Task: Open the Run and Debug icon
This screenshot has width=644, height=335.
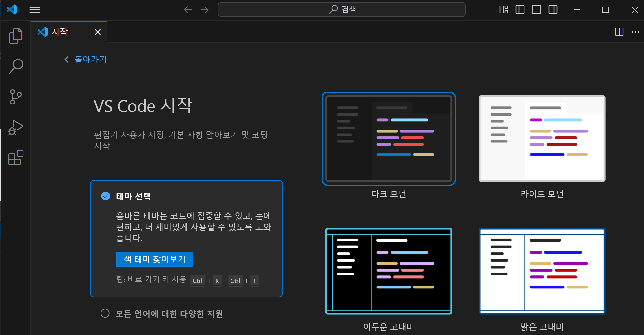Action: click(x=15, y=127)
